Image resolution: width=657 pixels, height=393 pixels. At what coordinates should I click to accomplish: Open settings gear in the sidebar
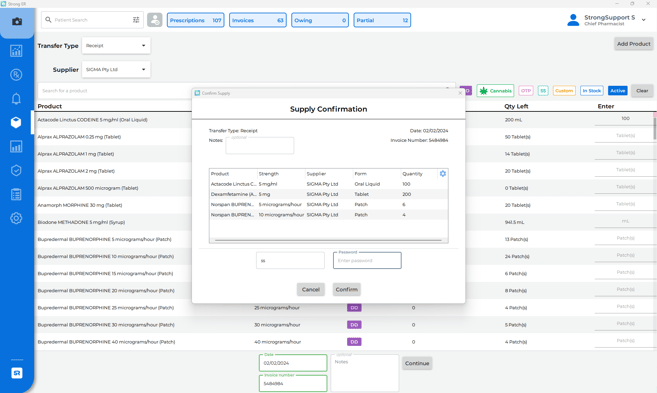(16, 218)
